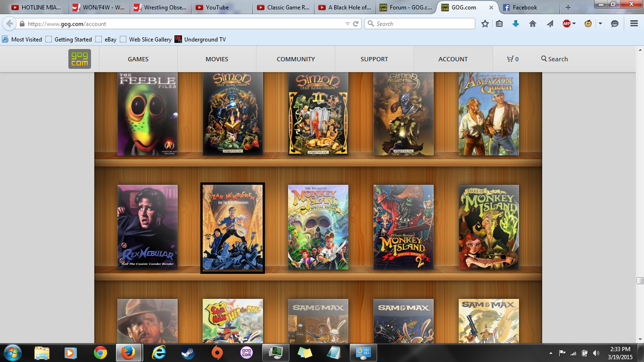
Task: Open the SUPPORT menu
Action: click(x=374, y=59)
